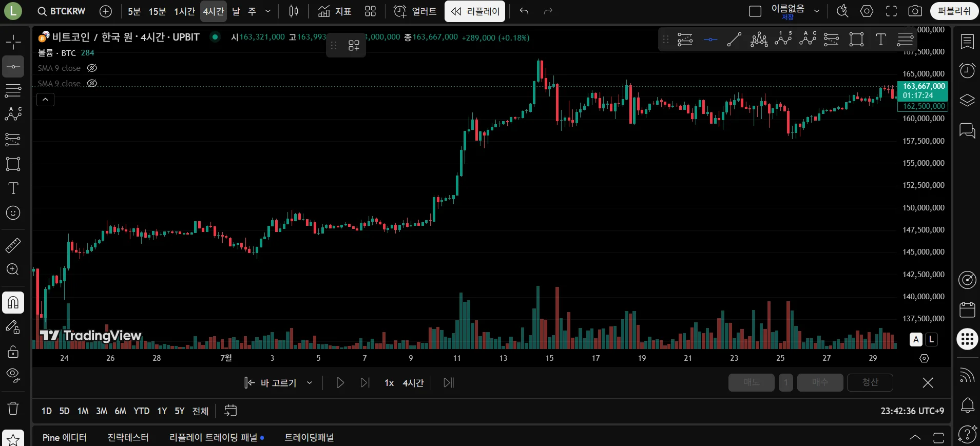Expand the time interval dropdown chevron

[x=267, y=11]
